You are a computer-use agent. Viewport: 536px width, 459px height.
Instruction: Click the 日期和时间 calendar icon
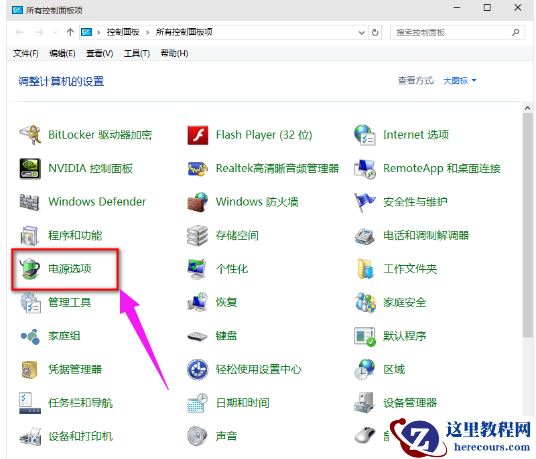198,403
